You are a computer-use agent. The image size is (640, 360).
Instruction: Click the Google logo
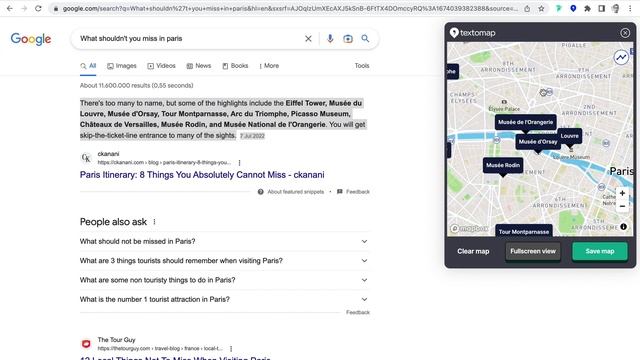[31, 39]
